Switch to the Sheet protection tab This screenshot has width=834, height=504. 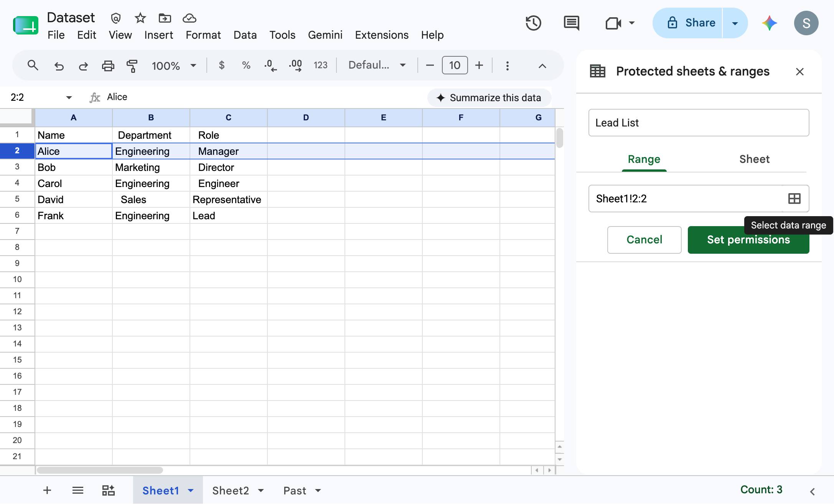[754, 159]
